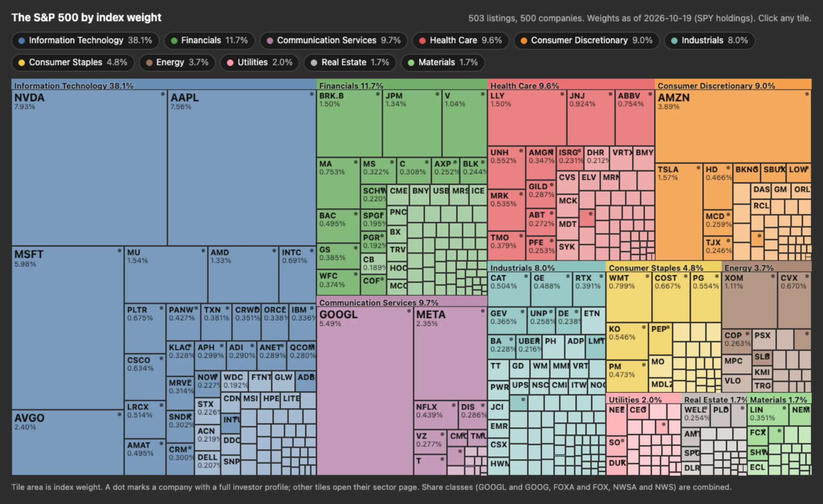Open the Utilities legend chip
Image resolution: width=823 pixels, height=504 pixels.
259,62
